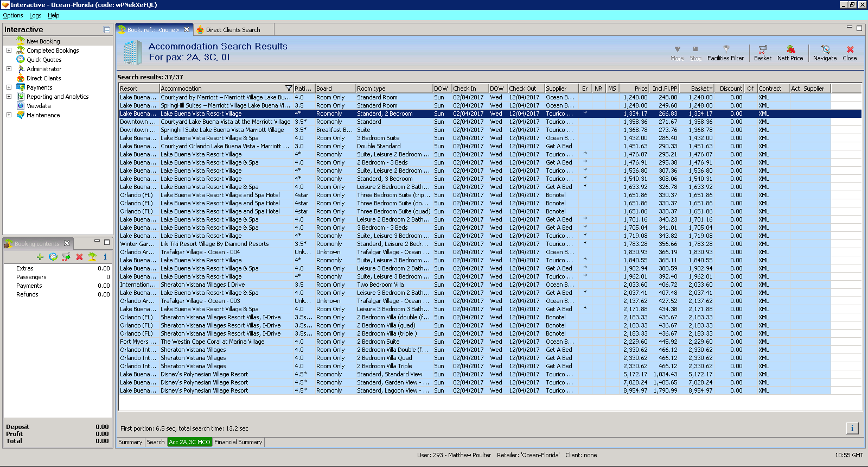Open the Help menu
This screenshot has height=467, width=868.
click(x=54, y=15)
